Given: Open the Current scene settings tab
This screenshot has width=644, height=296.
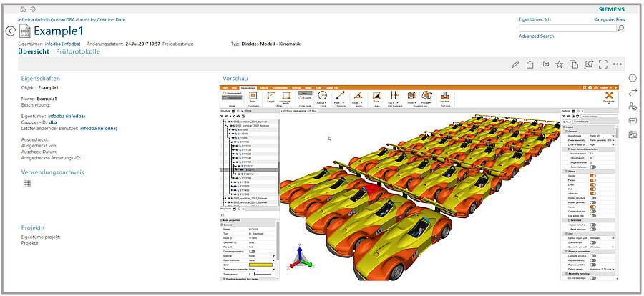Looking at the screenshot, I should pyautogui.click(x=581, y=122).
